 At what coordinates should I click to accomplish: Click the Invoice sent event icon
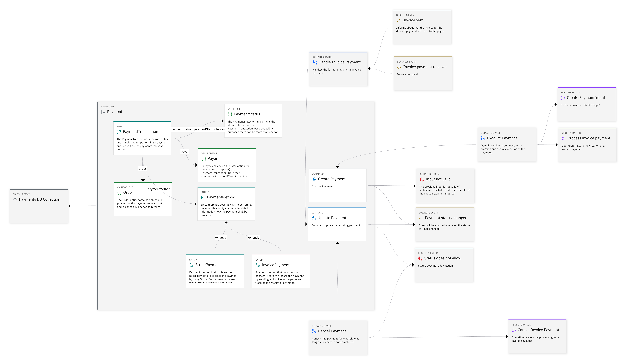pyautogui.click(x=398, y=20)
